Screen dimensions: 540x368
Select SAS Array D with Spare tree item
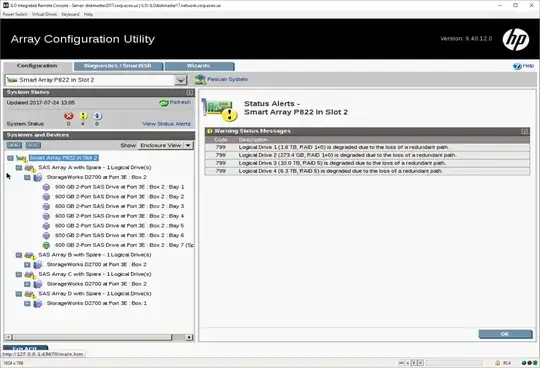95,294
